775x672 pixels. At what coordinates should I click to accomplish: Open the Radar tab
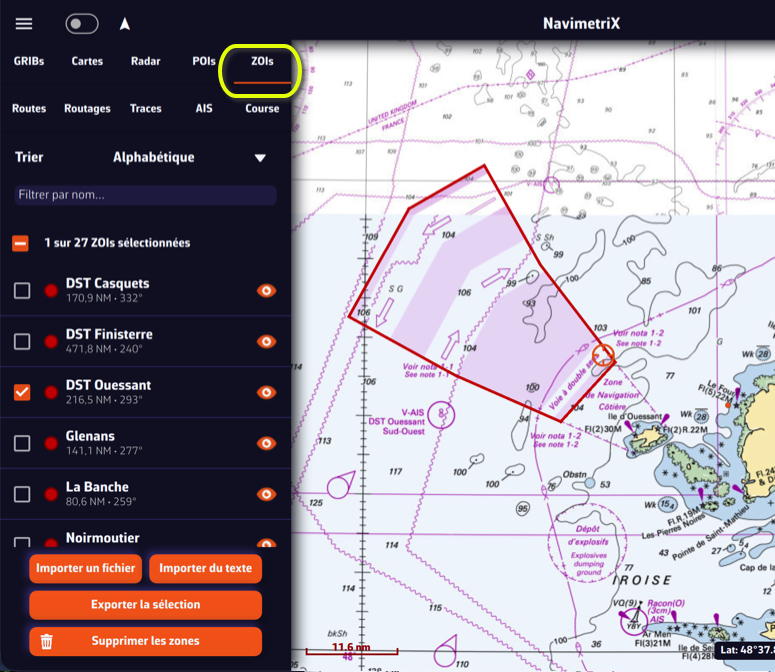145,61
